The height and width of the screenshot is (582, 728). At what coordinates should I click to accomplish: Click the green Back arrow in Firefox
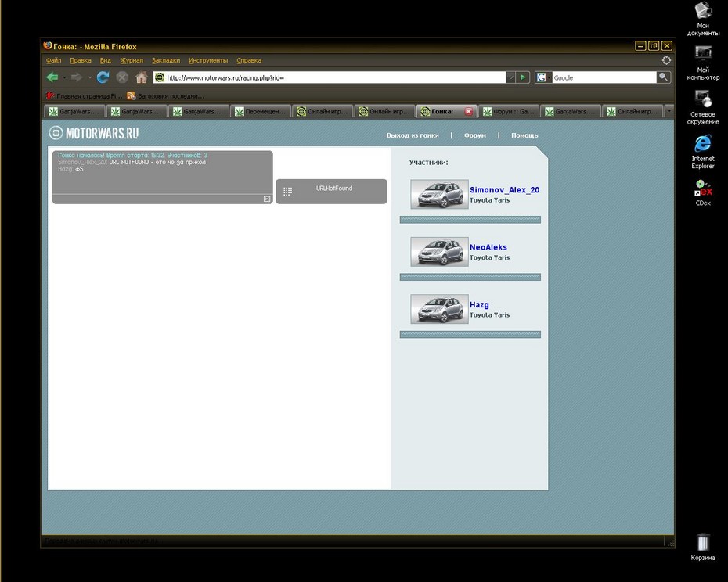point(52,77)
